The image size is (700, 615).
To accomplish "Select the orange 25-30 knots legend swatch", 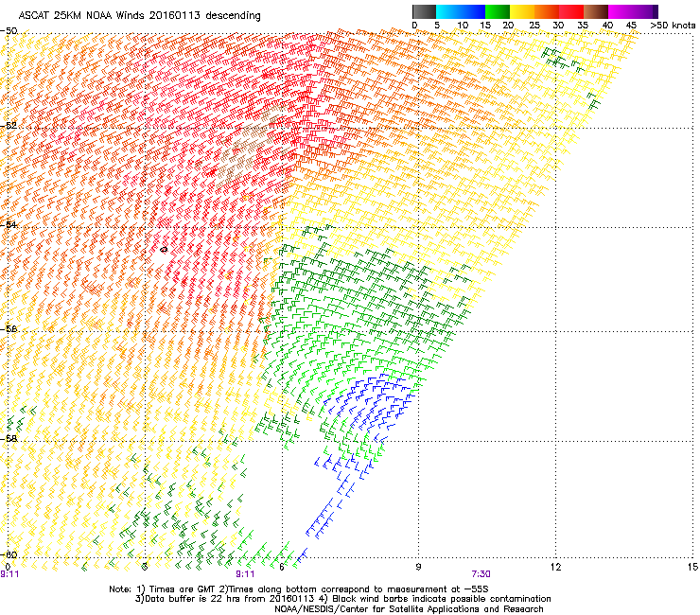I will [x=547, y=11].
